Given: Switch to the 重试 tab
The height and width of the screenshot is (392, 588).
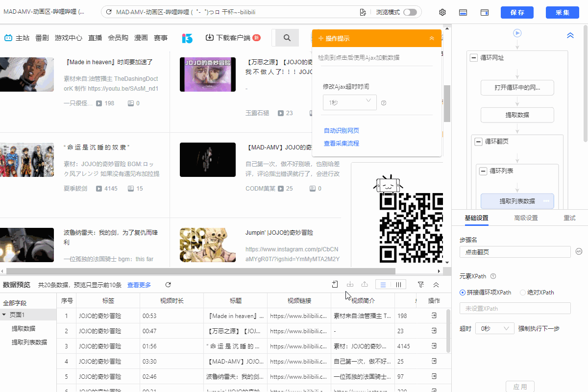Looking at the screenshot, I should point(569,218).
